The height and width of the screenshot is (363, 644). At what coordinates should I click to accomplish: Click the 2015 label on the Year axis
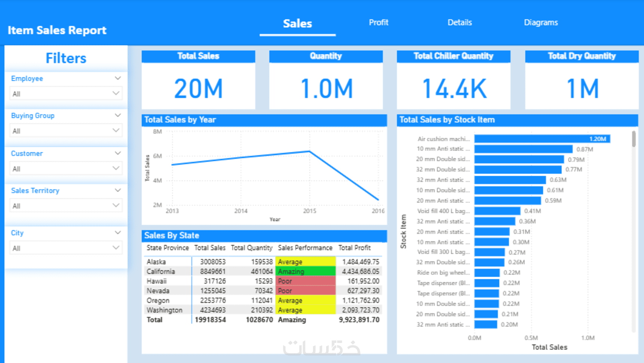(x=309, y=211)
